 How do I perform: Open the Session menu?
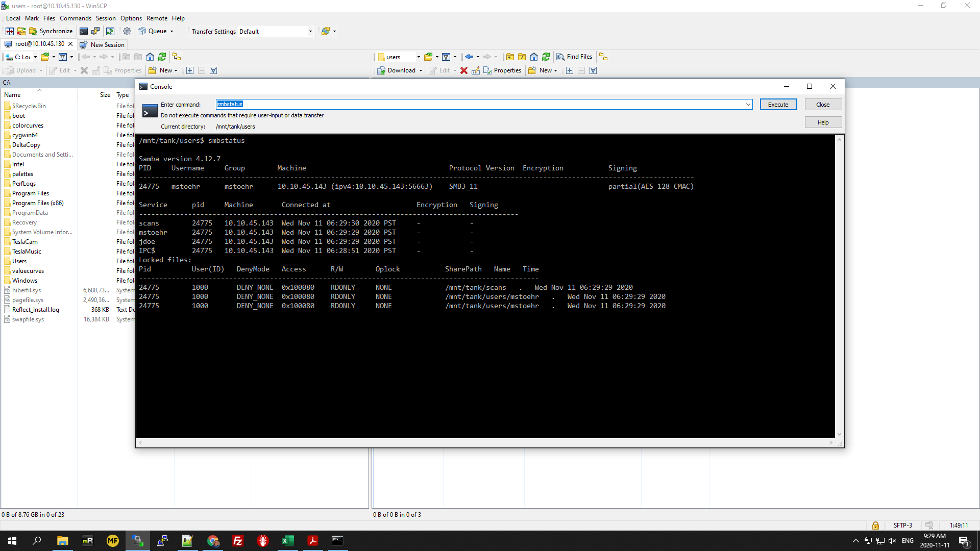coord(106,18)
